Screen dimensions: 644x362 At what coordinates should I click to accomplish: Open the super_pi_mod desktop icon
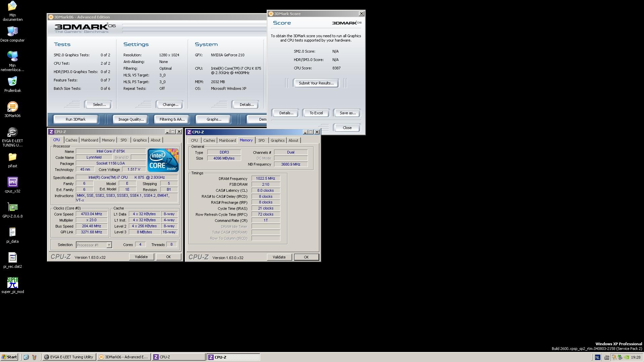12,283
